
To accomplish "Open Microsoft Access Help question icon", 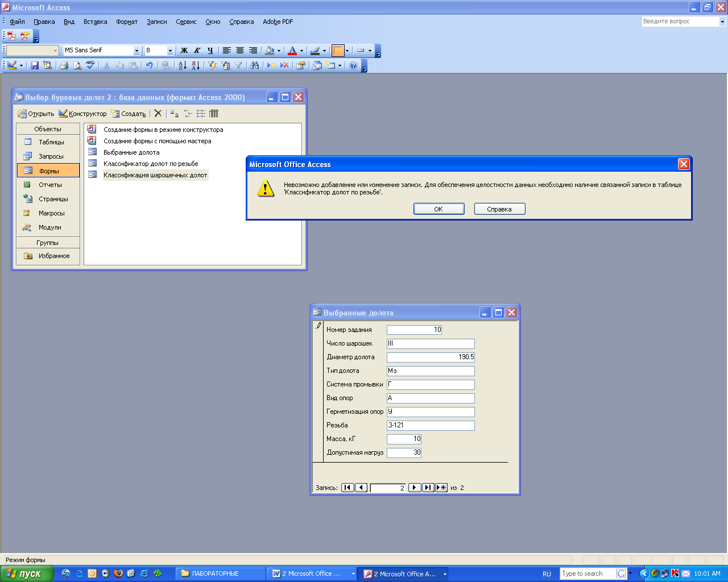I will (353, 65).
